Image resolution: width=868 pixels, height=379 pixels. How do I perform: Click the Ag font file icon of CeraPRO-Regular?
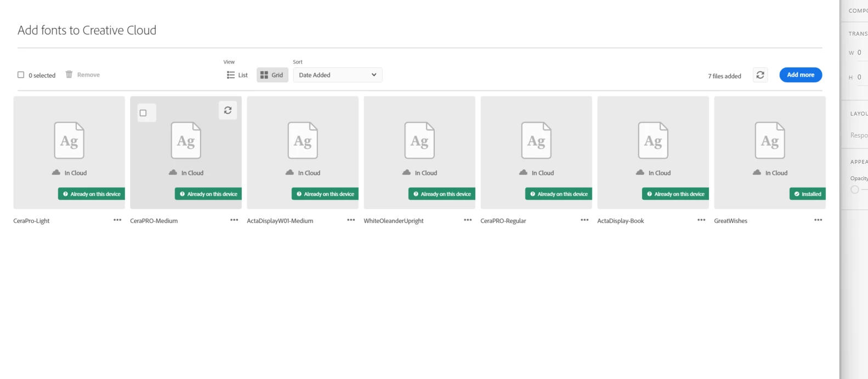536,140
